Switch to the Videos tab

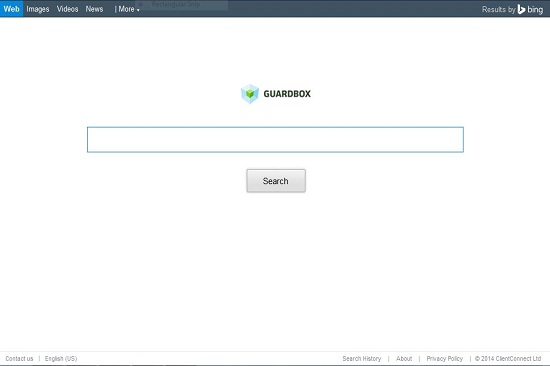click(67, 9)
